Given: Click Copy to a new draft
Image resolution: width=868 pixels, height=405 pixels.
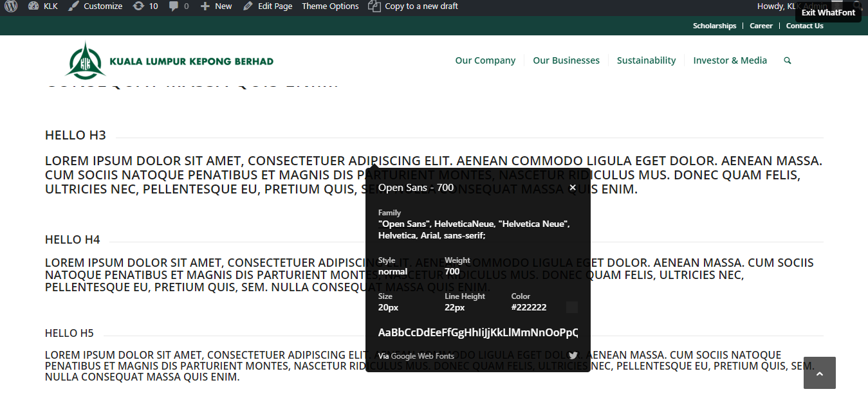Looking at the screenshot, I should (414, 6).
